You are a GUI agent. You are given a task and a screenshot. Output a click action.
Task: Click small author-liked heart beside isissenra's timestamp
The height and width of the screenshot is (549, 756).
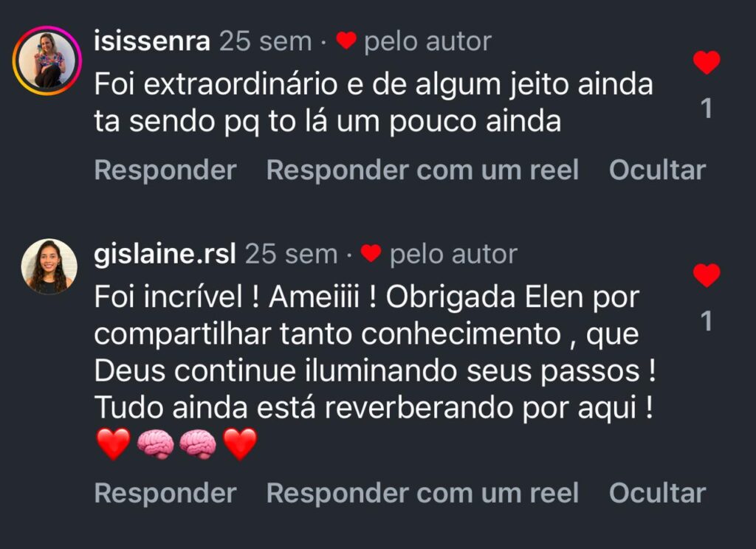[x=346, y=41]
